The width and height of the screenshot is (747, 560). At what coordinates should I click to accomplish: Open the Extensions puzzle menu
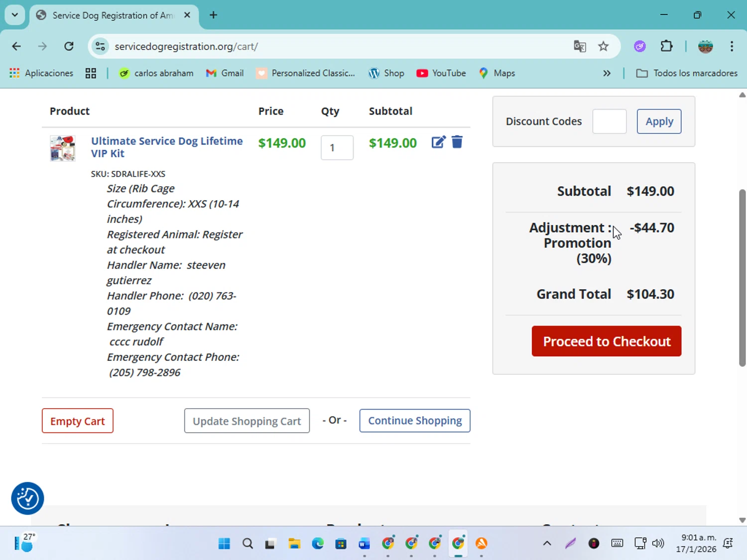tap(666, 46)
